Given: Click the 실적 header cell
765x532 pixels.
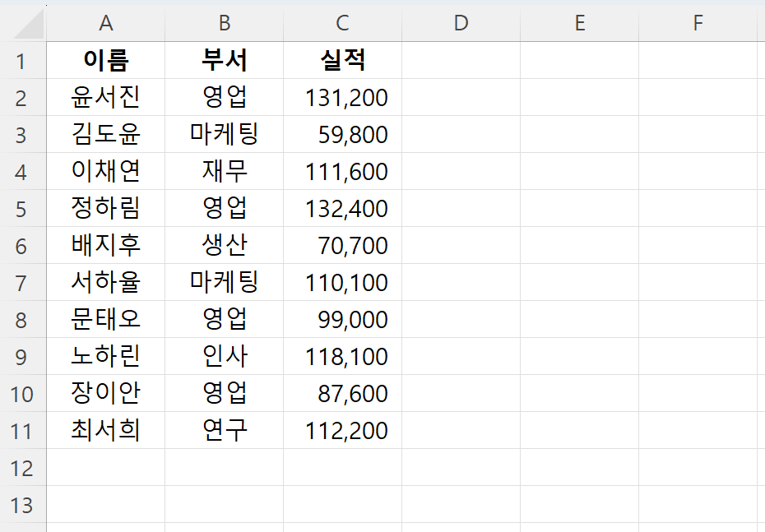Looking at the screenshot, I should [x=341, y=60].
